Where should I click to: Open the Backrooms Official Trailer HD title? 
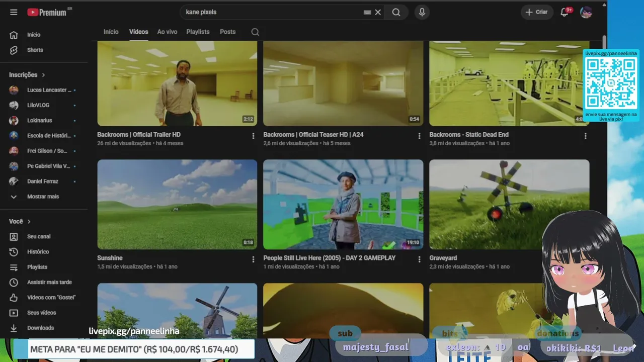(x=139, y=135)
